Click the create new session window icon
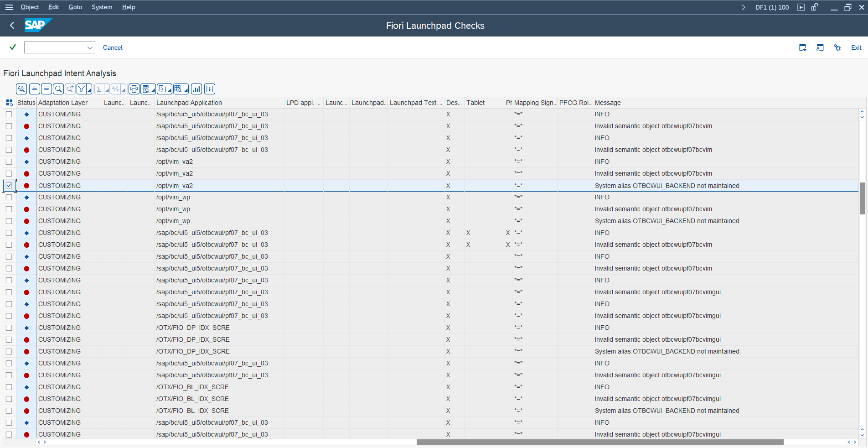868x448 pixels. [803, 47]
